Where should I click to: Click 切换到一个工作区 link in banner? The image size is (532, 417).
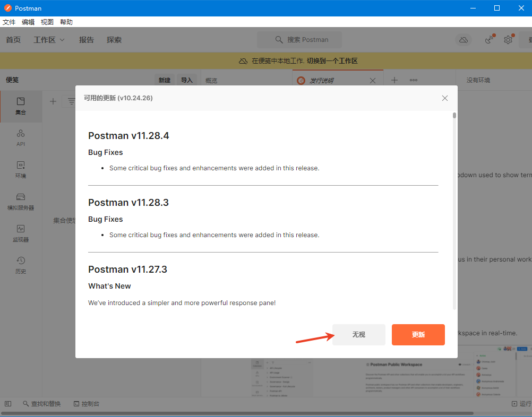332,61
